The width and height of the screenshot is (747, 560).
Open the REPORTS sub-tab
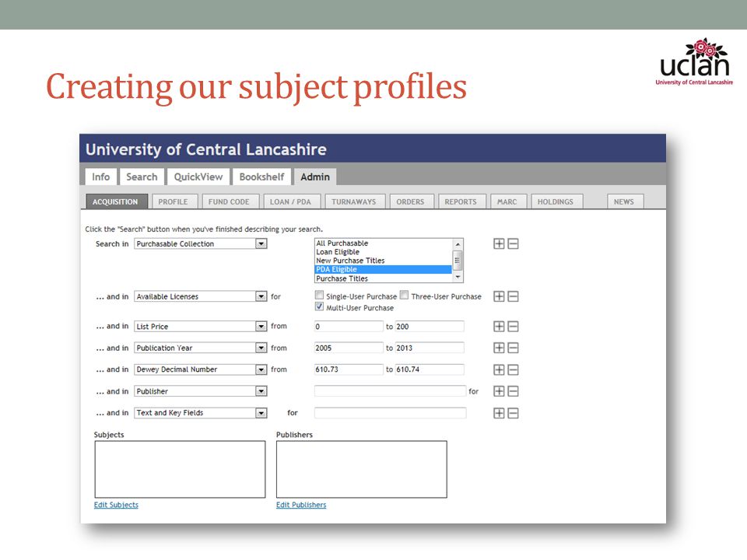click(461, 202)
